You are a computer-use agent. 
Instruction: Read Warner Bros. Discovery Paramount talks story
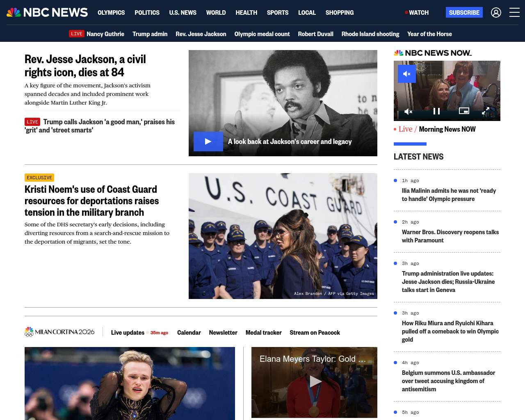450,236
